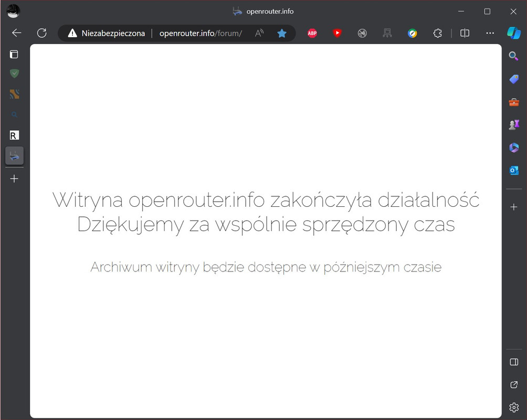Click the router favicon in title bar

click(237, 11)
